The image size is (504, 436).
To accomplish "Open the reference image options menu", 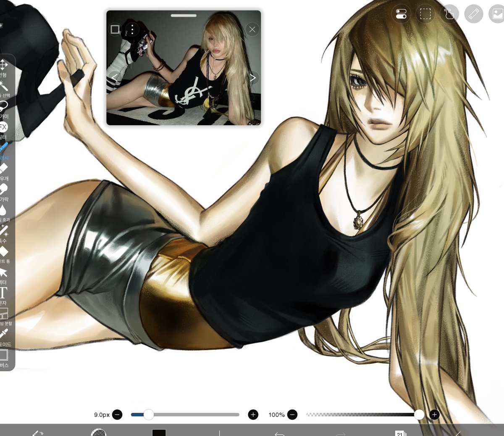I will pyautogui.click(x=132, y=29).
